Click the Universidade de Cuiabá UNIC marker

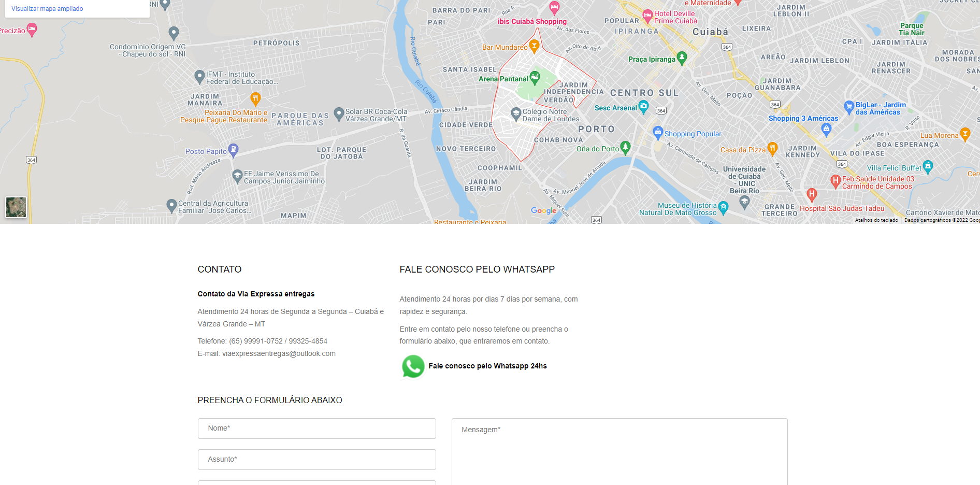coord(744,203)
